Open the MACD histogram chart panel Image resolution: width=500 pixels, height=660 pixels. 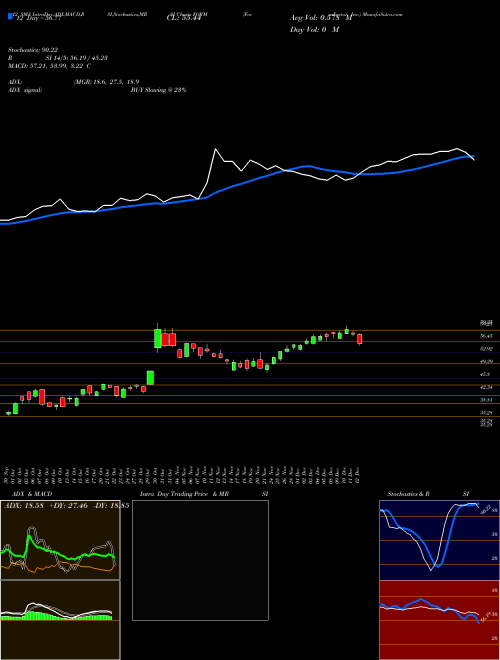60,620
